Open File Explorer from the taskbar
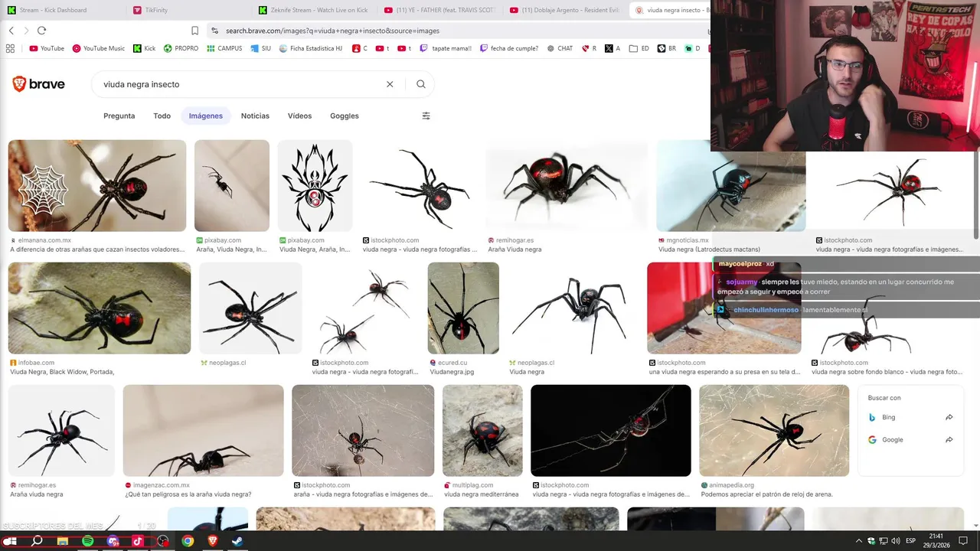 click(62, 541)
